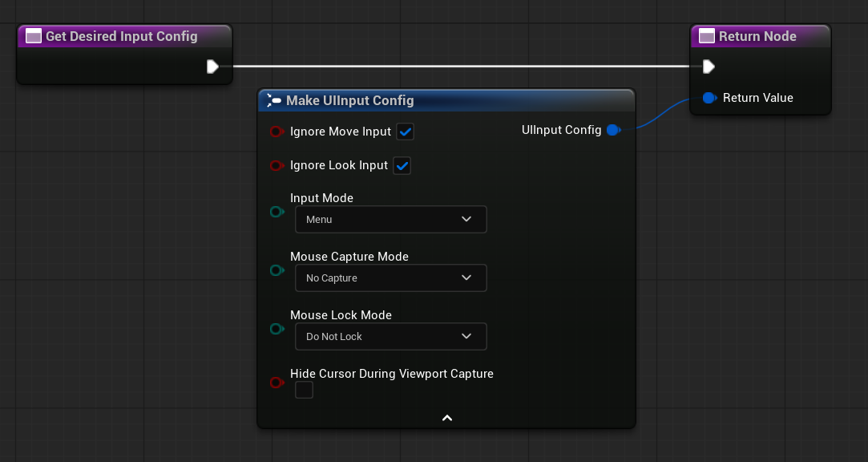Open the Input Mode dropdown showing Menu
Viewport: 868px width, 462px height.
click(391, 219)
